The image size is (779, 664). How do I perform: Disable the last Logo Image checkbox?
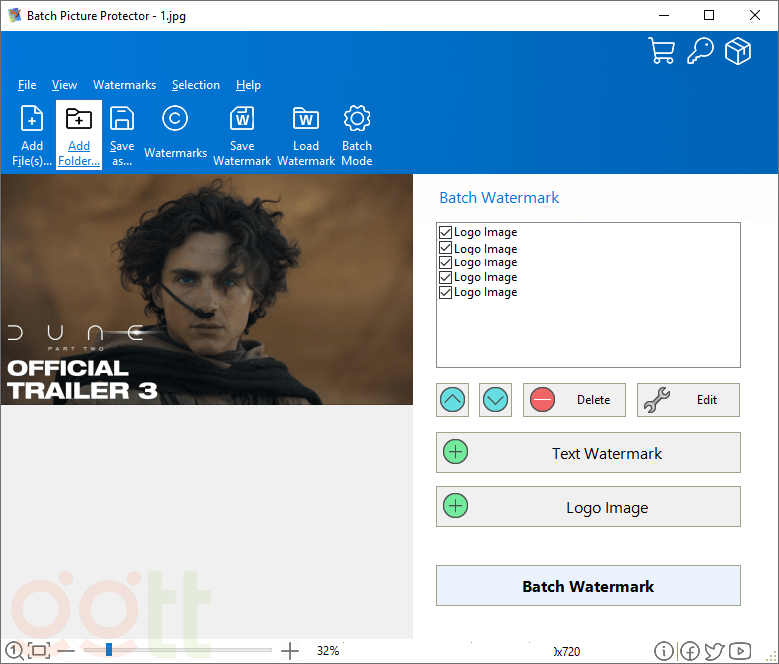[445, 292]
